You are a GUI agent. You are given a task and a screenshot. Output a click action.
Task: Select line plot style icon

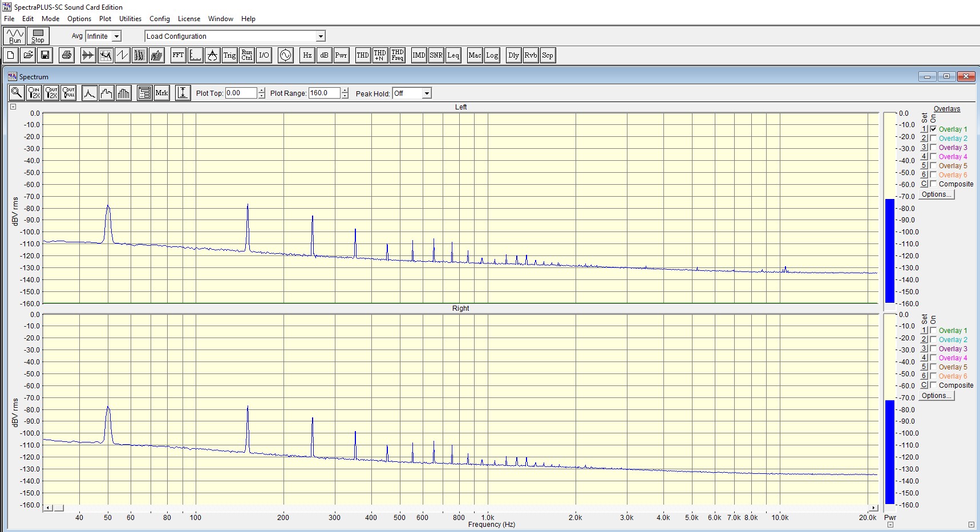click(90, 93)
